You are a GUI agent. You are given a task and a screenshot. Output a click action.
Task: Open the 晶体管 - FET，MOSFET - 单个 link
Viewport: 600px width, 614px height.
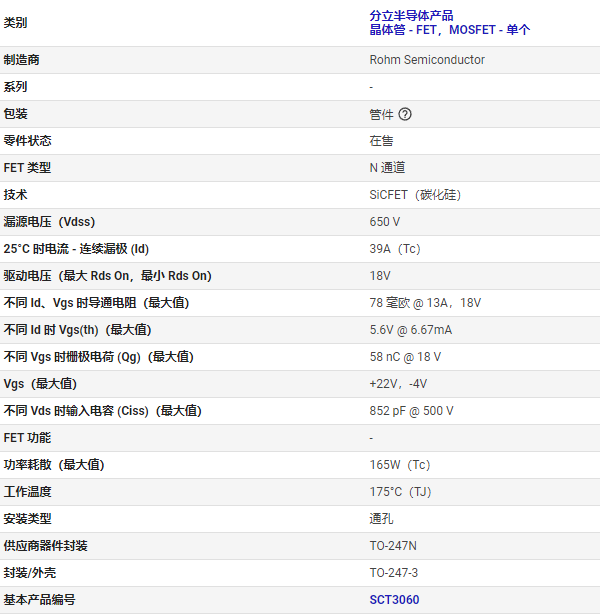click(x=449, y=30)
